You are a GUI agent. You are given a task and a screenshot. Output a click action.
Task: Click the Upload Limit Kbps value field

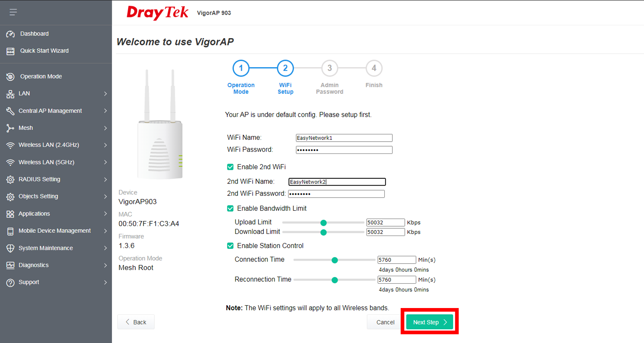coord(386,223)
